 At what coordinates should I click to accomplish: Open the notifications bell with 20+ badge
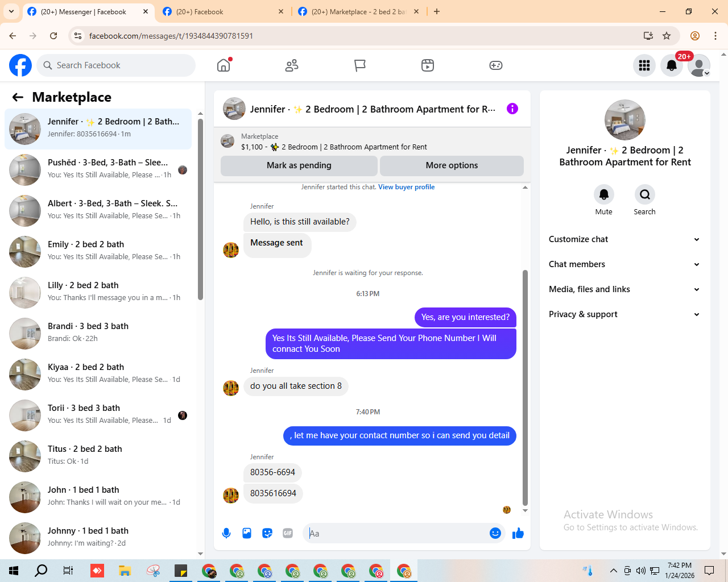672,65
